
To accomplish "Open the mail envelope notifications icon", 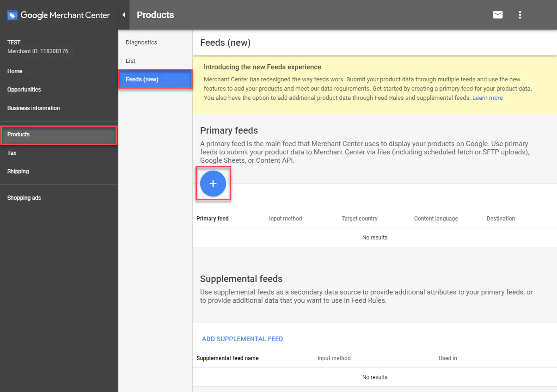I will click(x=497, y=15).
